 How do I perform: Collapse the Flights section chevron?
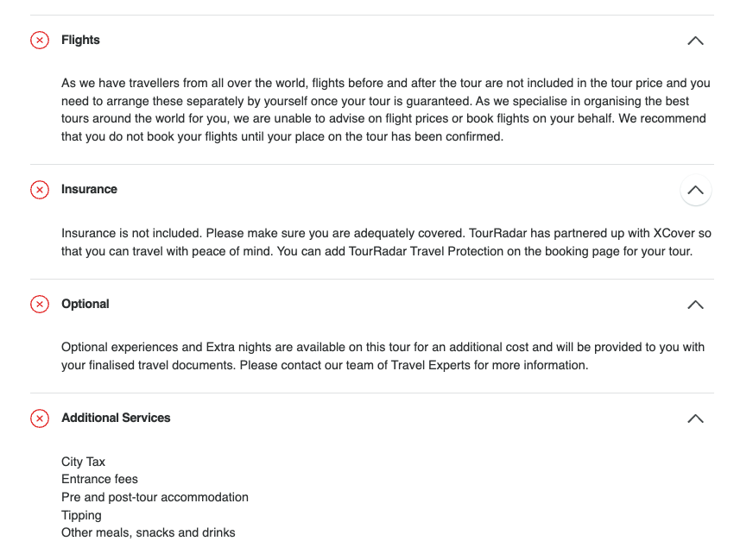point(695,41)
